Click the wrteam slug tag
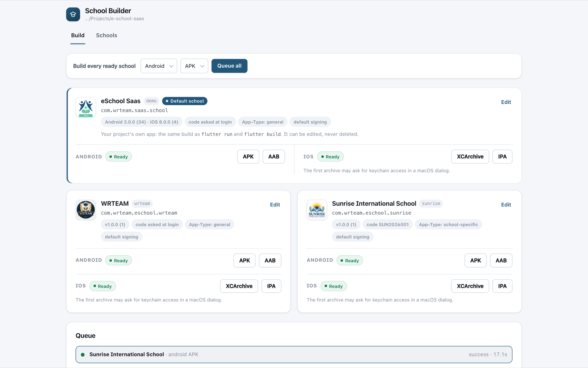The width and height of the screenshot is (588, 368). pos(142,203)
